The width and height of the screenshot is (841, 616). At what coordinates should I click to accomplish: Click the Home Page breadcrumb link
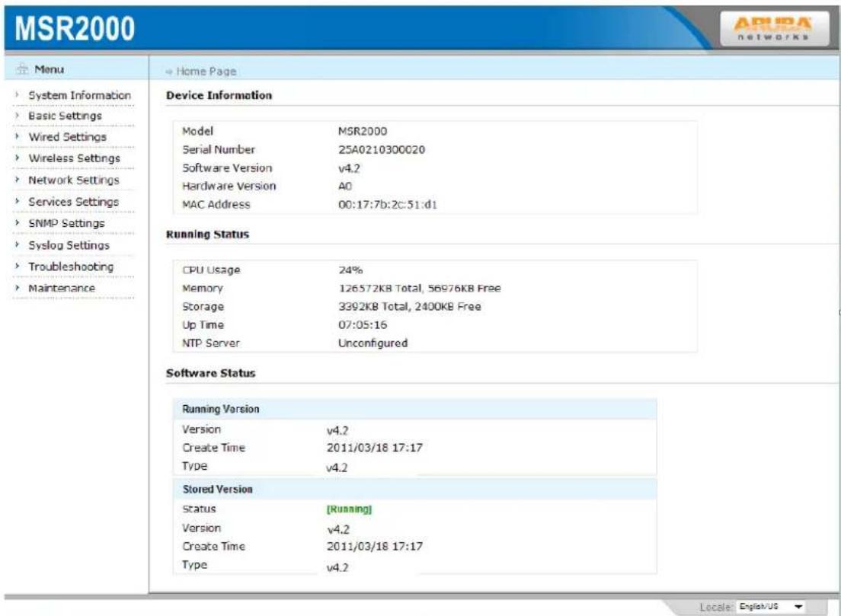206,72
